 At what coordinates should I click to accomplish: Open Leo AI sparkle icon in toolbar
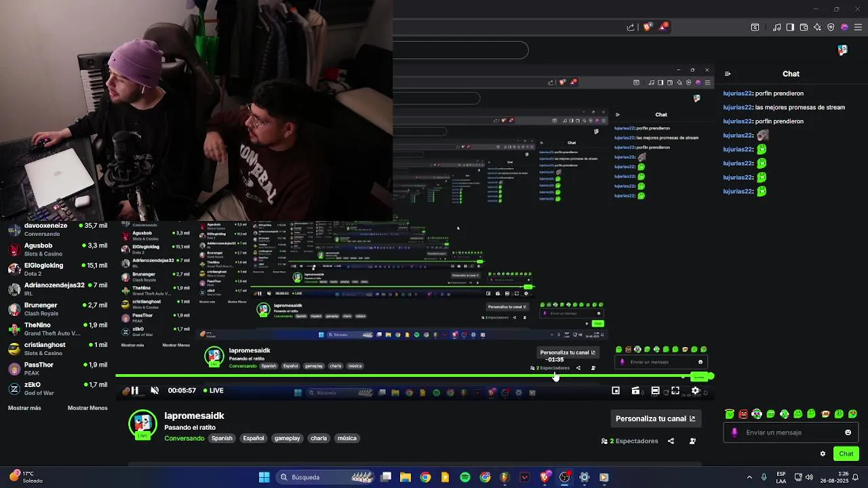click(817, 28)
